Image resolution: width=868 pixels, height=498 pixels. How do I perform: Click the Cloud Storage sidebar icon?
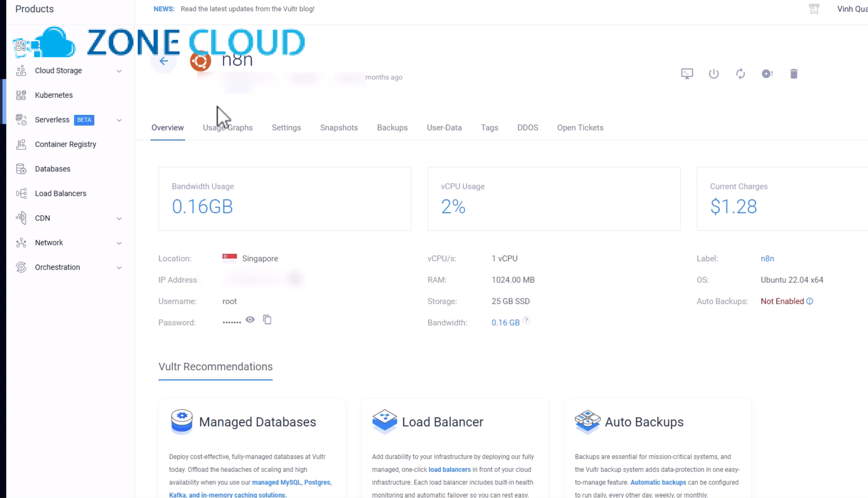pyautogui.click(x=21, y=71)
